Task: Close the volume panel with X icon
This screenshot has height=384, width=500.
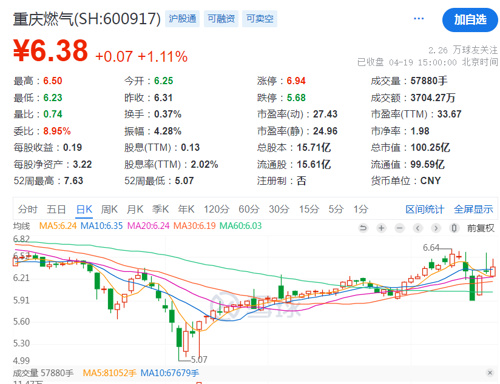Action: point(490,372)
